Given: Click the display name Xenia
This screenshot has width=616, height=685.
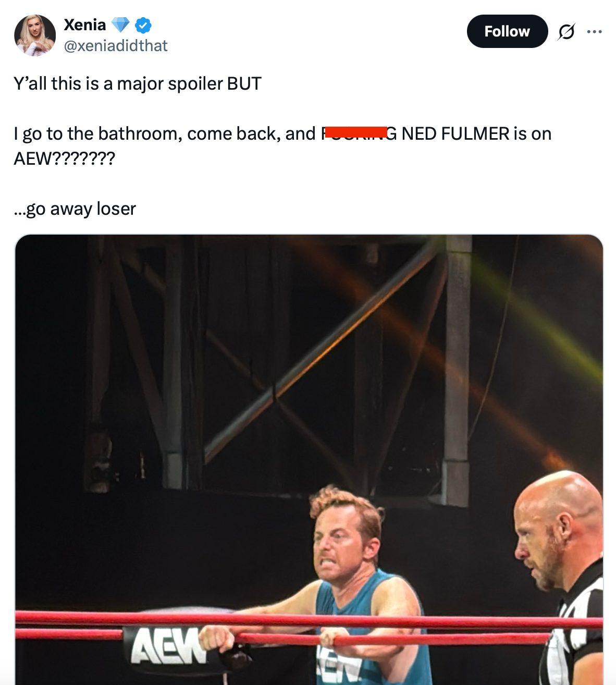Looking at the screenshot, I should [x=84, y=25].
